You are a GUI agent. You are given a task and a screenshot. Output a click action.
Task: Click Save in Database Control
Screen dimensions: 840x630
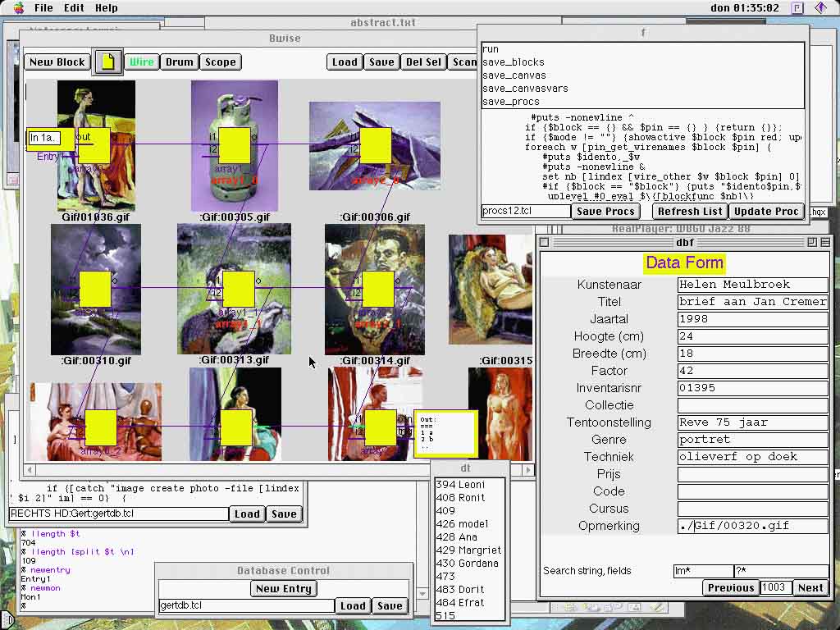[x=390, y=606]
